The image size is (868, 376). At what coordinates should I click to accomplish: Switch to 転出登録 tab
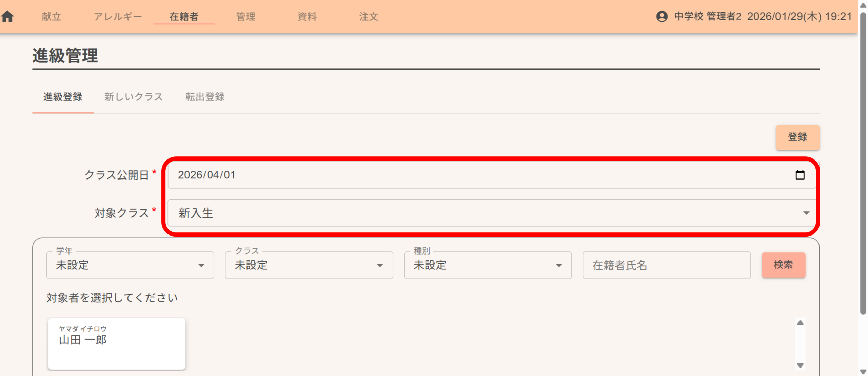(205, 97)
